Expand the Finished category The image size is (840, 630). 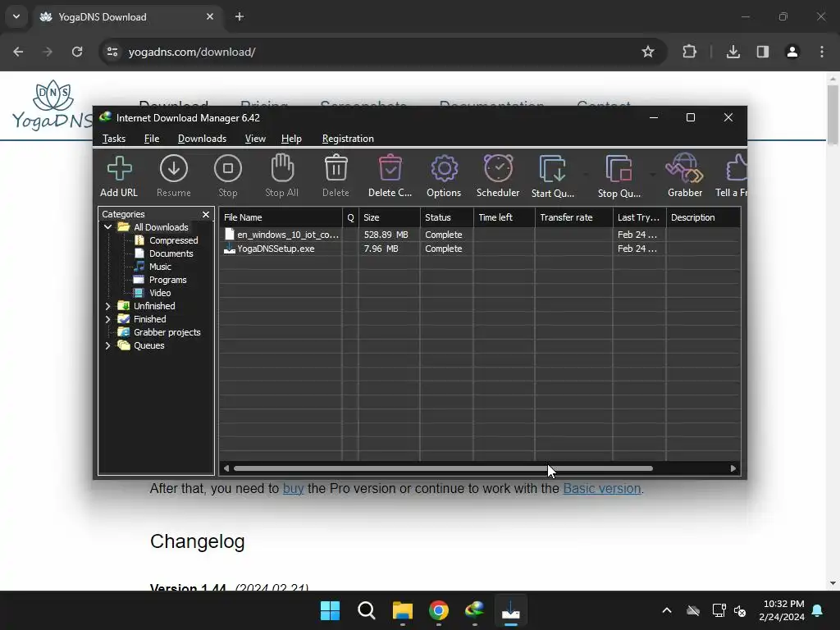[107, 319]
